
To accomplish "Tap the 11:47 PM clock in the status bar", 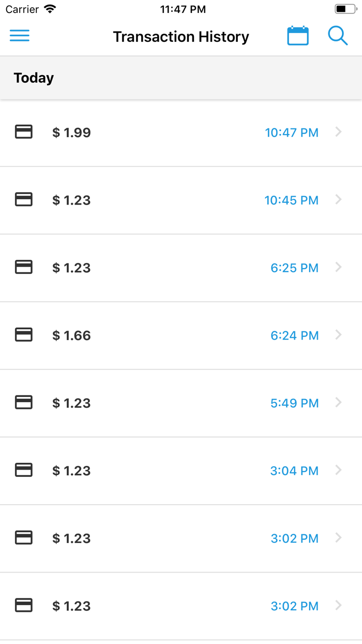I will click(x=183, y=8).
